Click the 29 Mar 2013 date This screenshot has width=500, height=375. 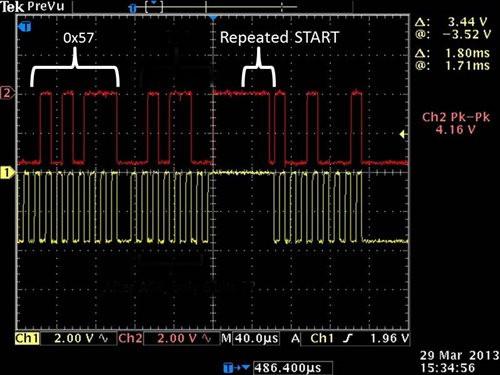[x=459, y=355]
